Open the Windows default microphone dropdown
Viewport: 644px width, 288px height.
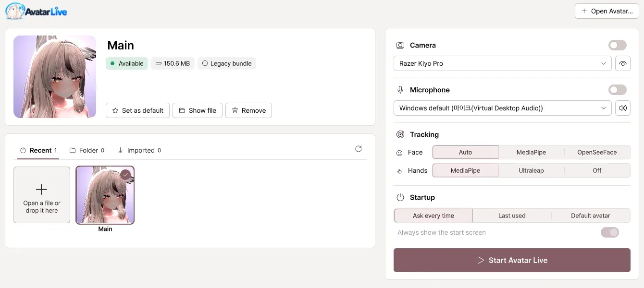[x=502, y=108]
